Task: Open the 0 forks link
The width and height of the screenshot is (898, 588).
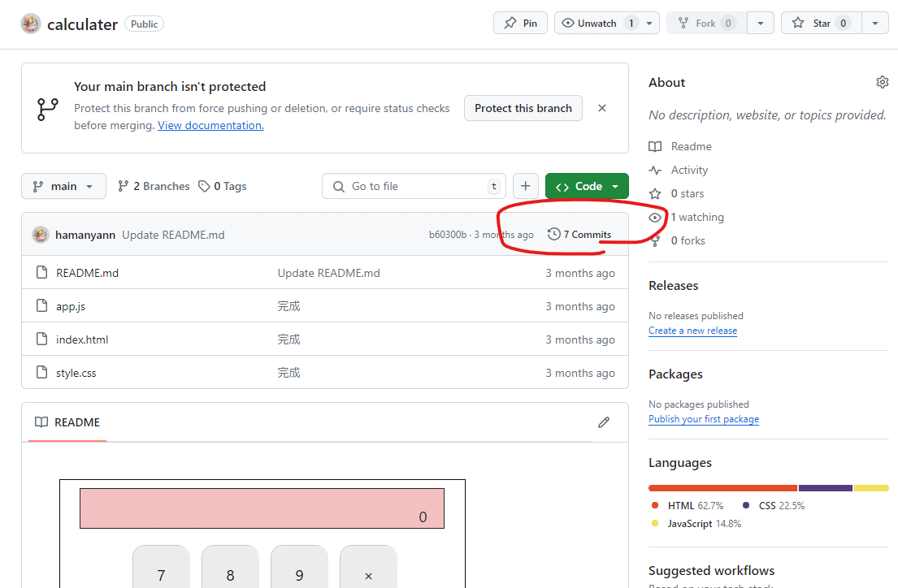Action: point(677,240)
